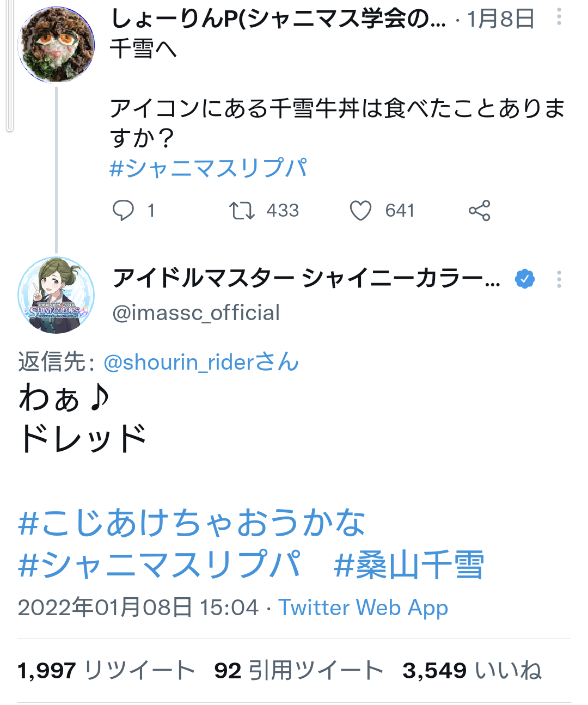Screen dimensions: 588x705
Task: View the 1,997 retweets list
Action: tap(106, 670)
